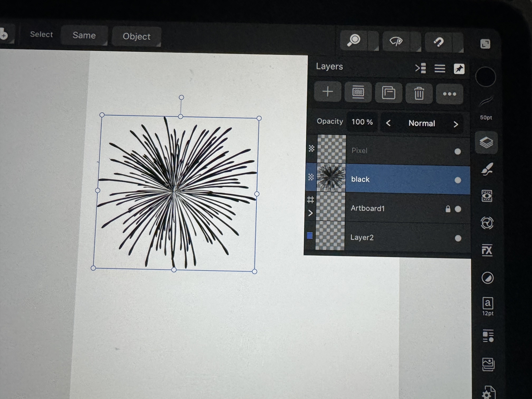Expand the Artboard1 layer contents

point(310,213)
